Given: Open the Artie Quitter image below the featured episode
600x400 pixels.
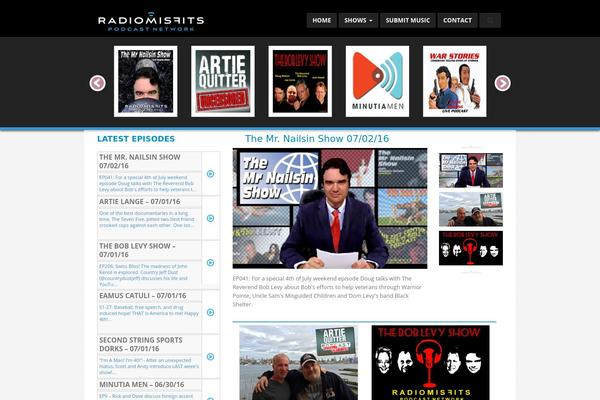Looking at the screenshot, I should [x=298, y=363].
